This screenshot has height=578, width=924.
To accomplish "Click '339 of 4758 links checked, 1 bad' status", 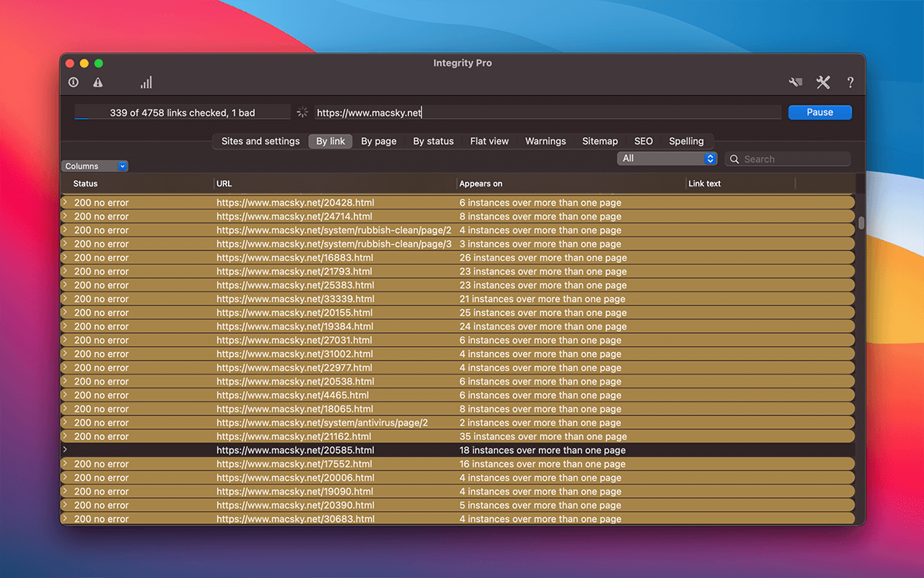I will click(182, 113).
